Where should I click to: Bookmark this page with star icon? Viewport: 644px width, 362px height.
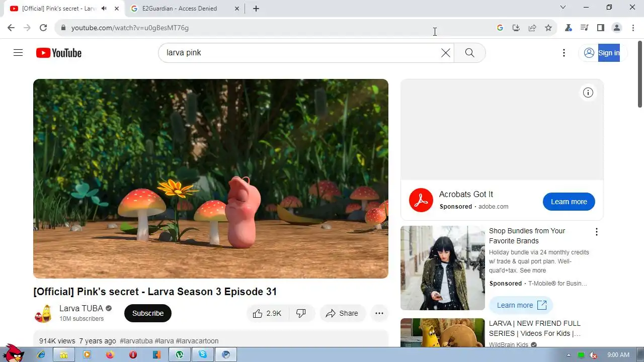(548, 28)
